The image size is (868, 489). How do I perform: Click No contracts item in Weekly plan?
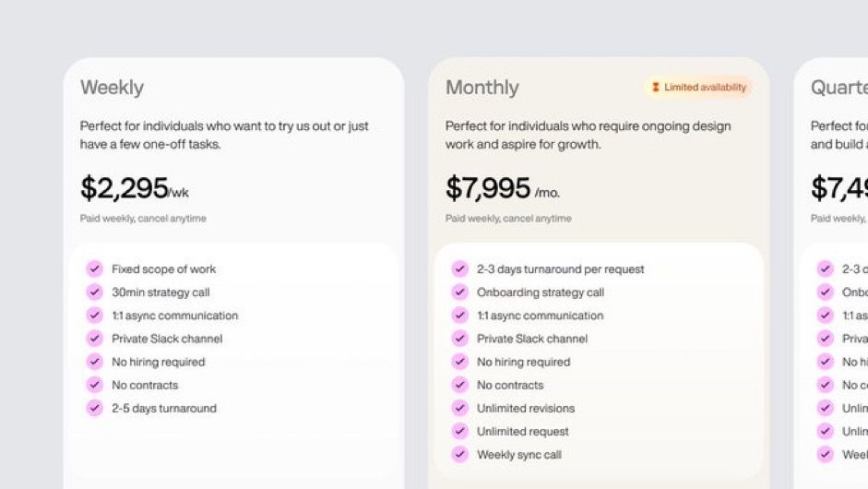pyautogui.click(x=145, y=385)
